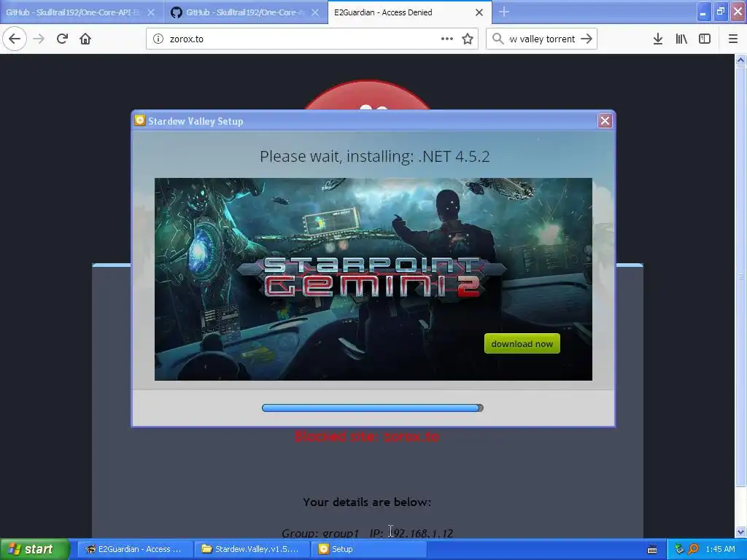This screenshot has width=747, height=560.
Task: Click Please wait, installing .NET text
Action: [x=374, y=156]
